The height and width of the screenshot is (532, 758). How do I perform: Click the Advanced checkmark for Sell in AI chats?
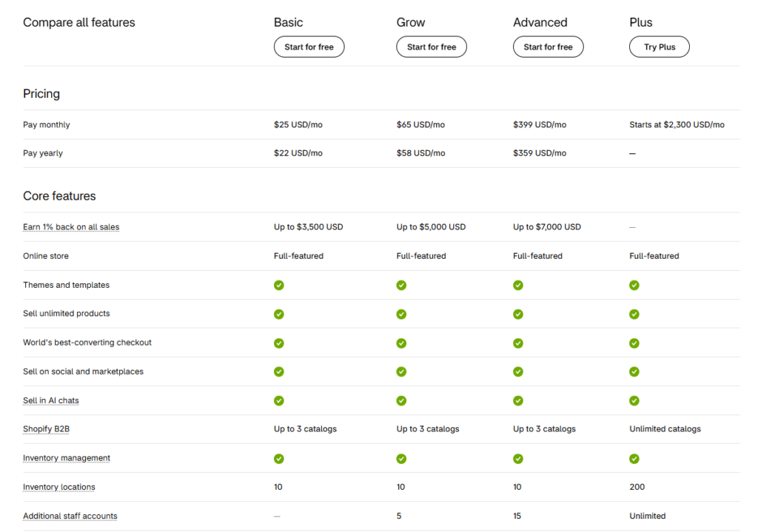point(518,400)
